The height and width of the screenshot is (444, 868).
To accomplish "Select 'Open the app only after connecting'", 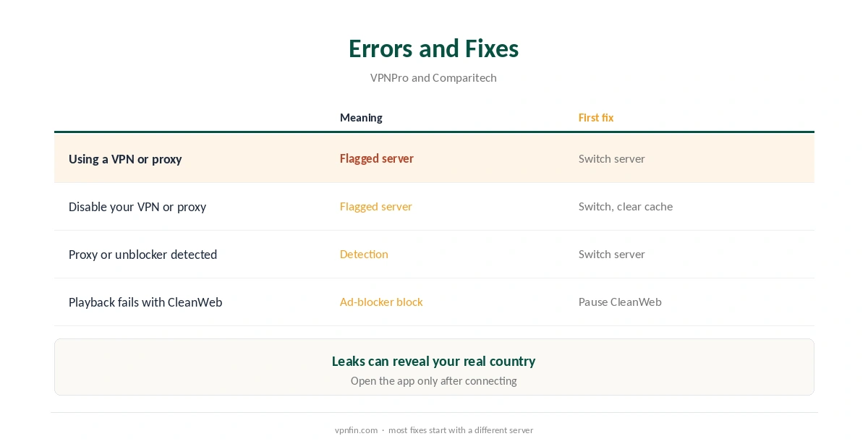I will tap(433, 381).
